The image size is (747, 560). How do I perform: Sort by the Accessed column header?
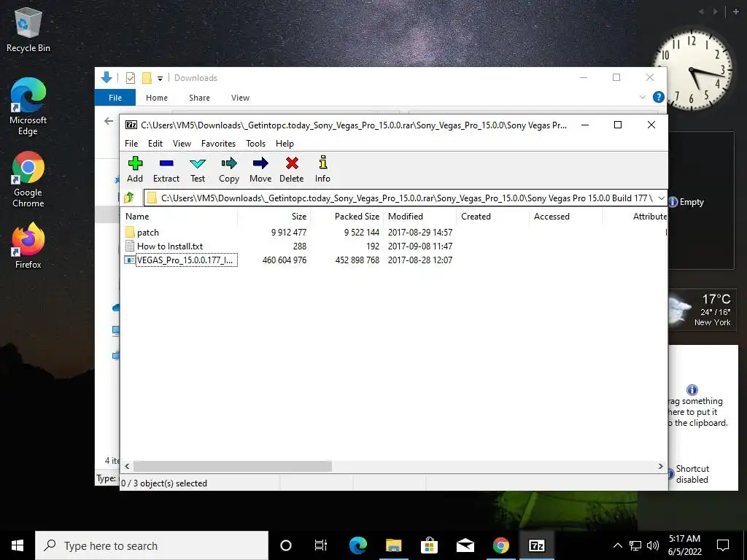click(565, 216)
